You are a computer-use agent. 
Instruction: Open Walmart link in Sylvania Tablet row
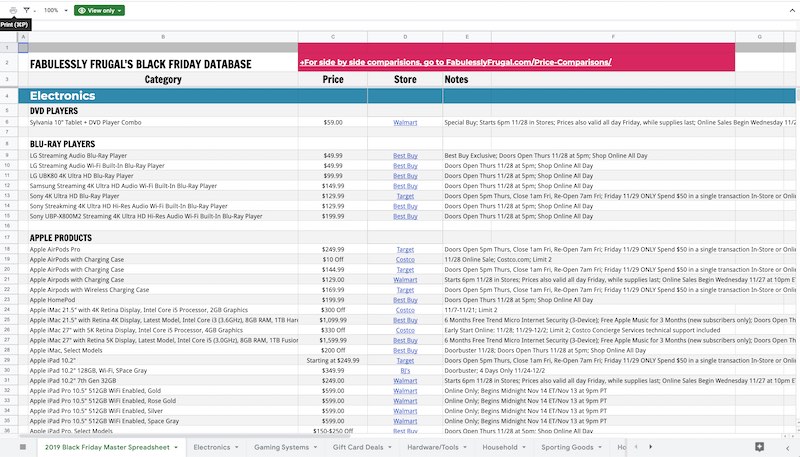405,122
